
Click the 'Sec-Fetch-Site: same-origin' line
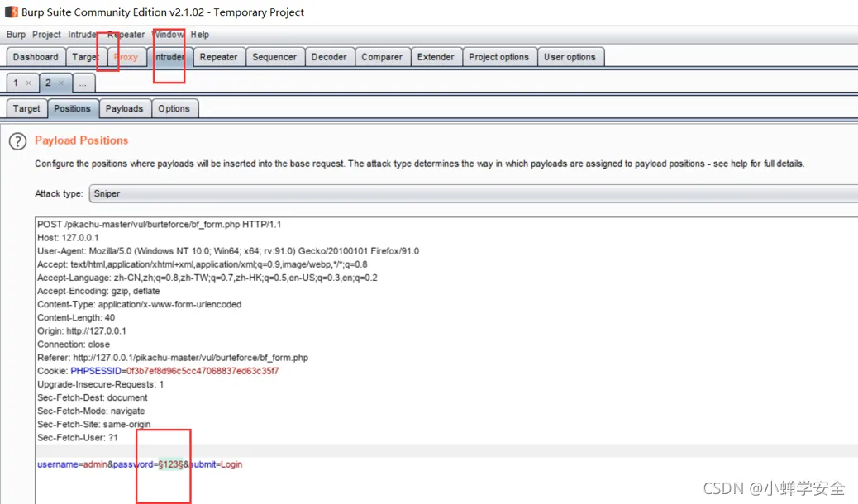coord(93,424)
